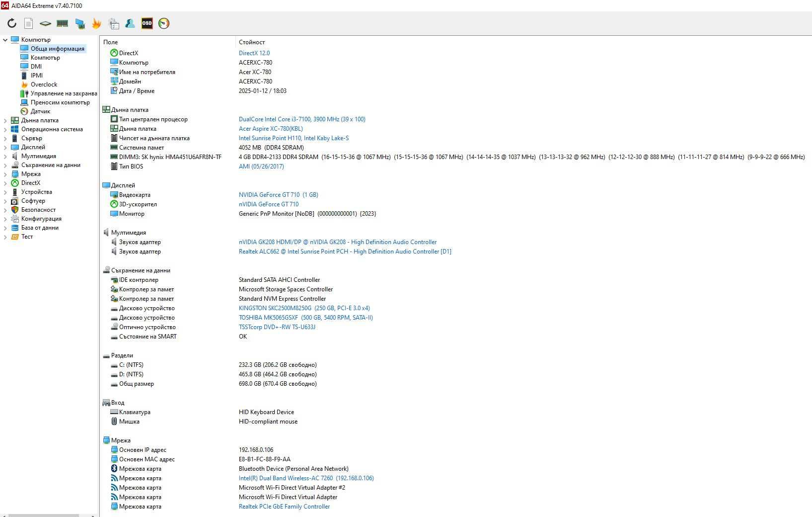This screenshot has width=812, height=517.
Task: Click the speaker icon beside Мултимедия header
Action: click(106, 232)
